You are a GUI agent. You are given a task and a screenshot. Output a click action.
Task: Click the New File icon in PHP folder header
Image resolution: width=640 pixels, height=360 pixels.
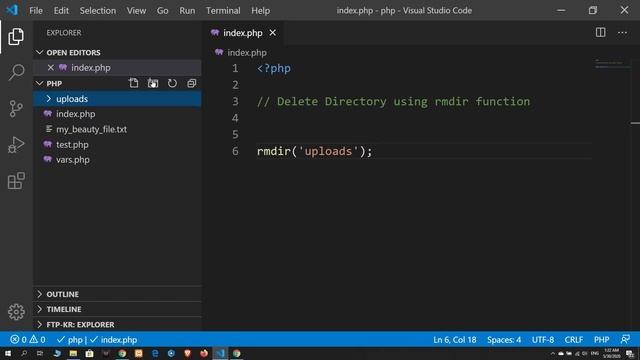[133, 83]
